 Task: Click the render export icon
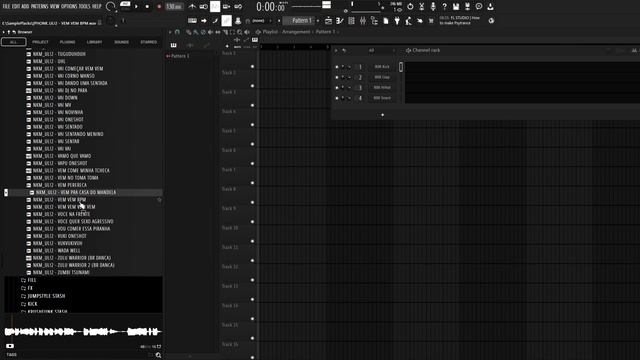click(x=467, y=7)
